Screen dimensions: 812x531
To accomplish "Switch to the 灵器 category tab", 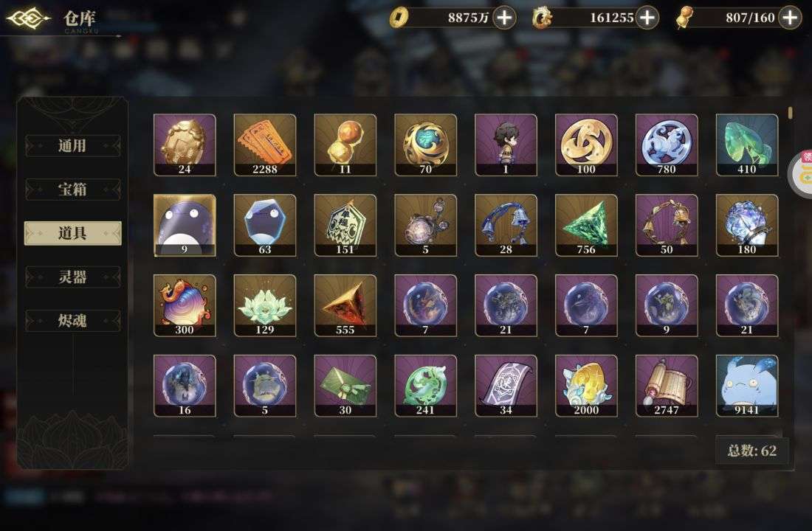I will tap(72, 277).
